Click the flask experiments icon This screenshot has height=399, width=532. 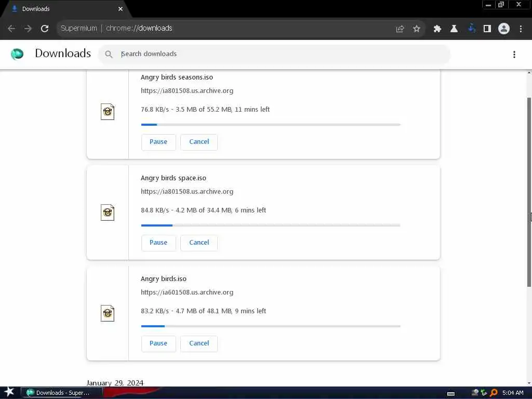(x=454, y=29)
